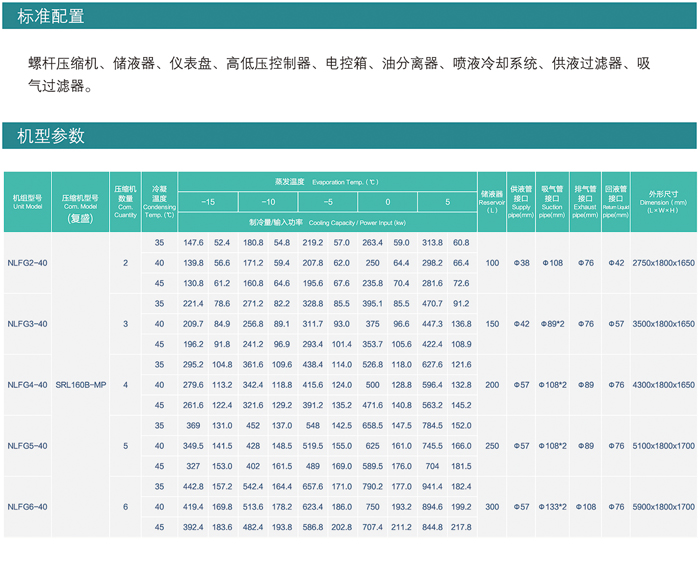Select the Φ133*2 suction pipe cell
The width and height of the screenshot is (700, 561).
[553, 507]
